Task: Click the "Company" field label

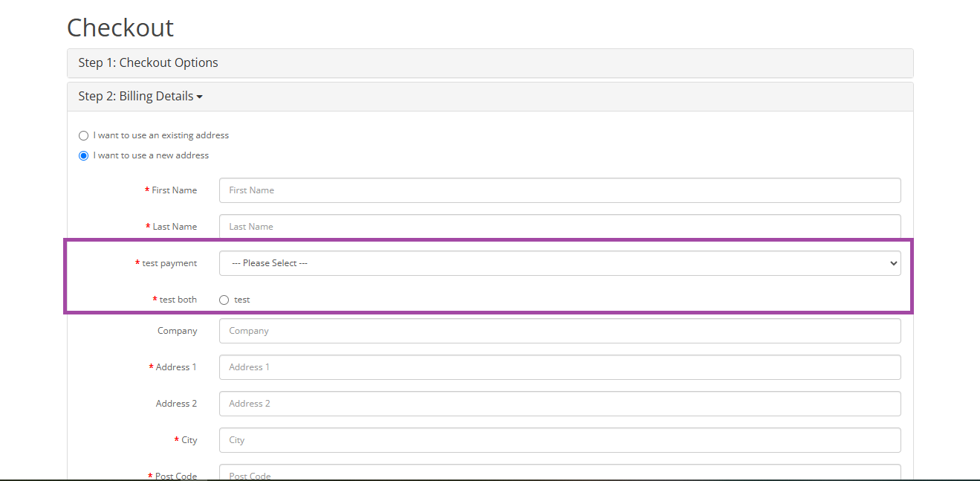Action: tap(177, 331)
